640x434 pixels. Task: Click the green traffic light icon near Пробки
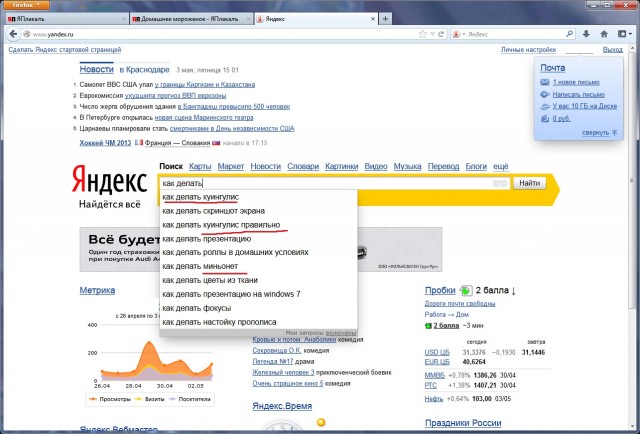coord(465,290)
